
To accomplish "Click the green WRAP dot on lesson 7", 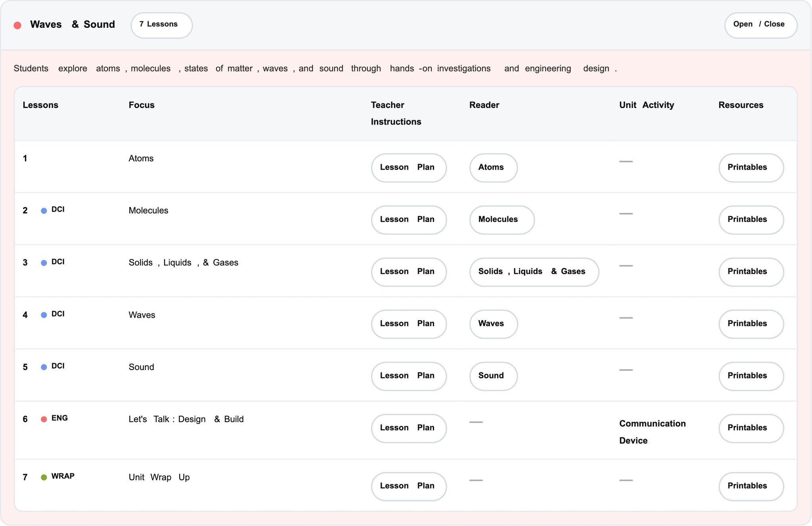I will 44,477.
